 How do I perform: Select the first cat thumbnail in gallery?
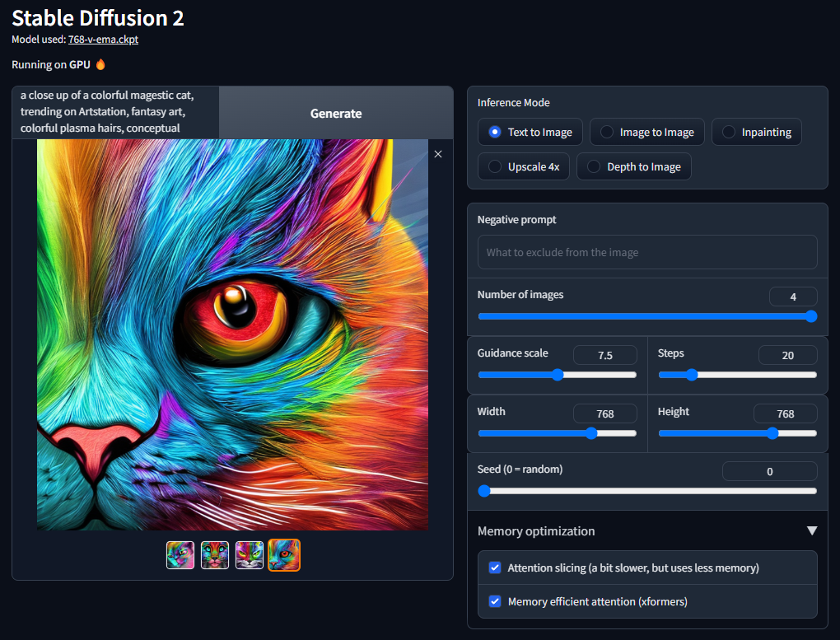[x=180, y=555]
